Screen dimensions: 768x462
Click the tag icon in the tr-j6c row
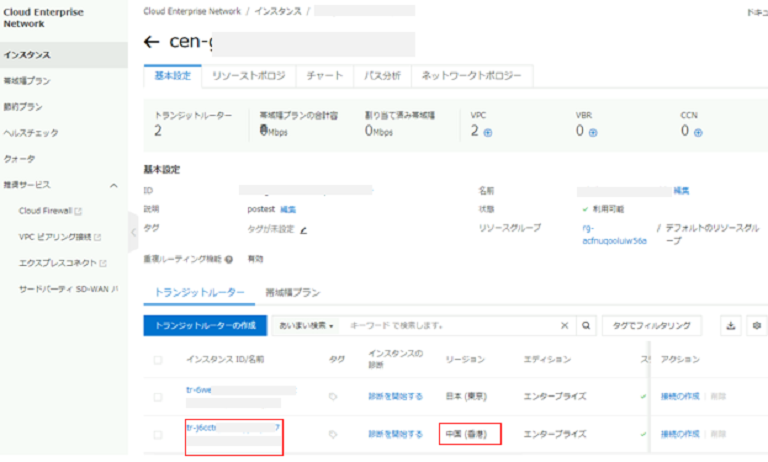(x=333, y=434)
